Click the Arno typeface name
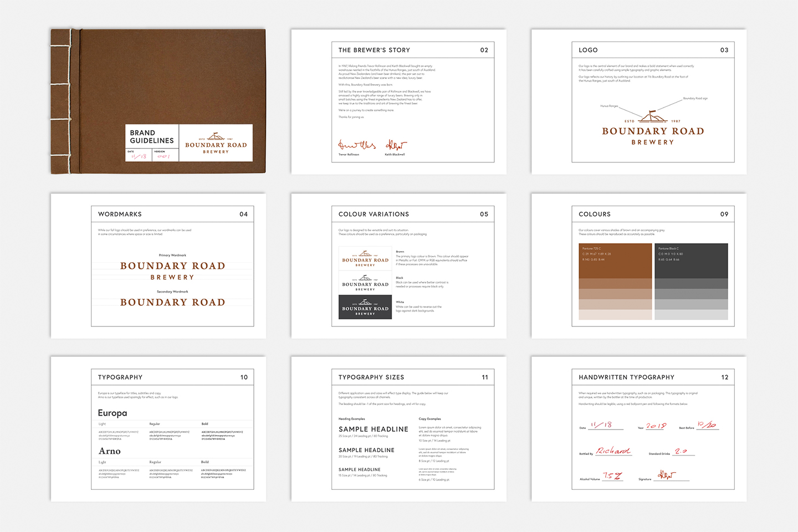This screenshot has width=798, height=532. 110,451
